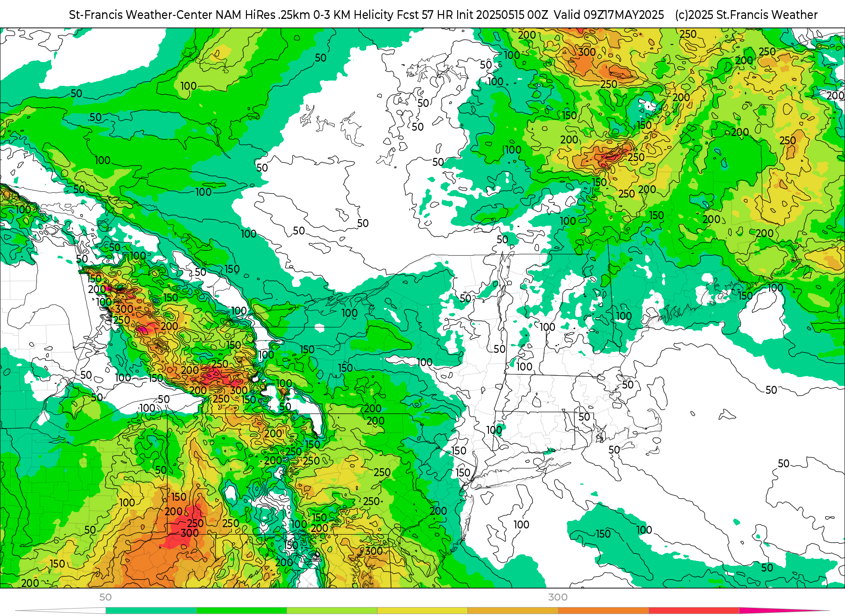Click '(c)2025 St.Francis Weather' copyright text
The image size is (845, 616).
click(x=746, y=15)
